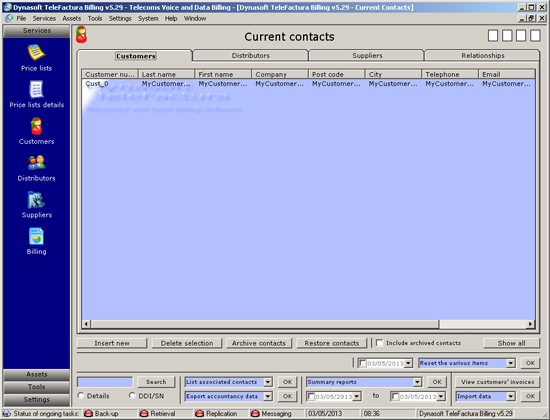This screenshot has height=420, width=550.
Task: Click the Archive contacts button
Action: 259,343
